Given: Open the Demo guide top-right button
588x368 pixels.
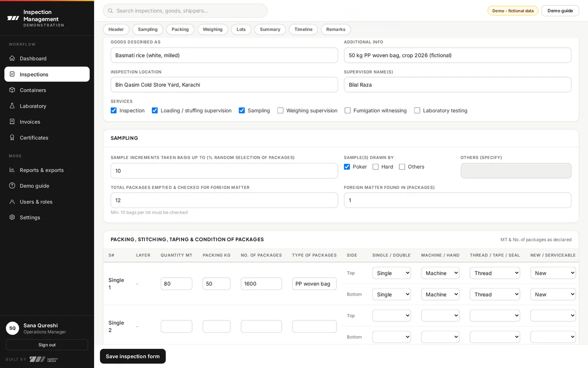Looking at the screenshot, I should click(x=560, y=11).
